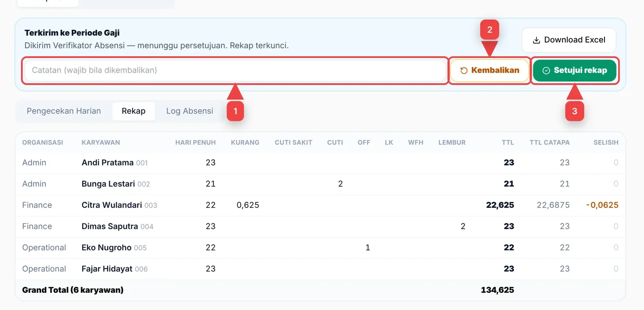Viewport: 644px width, 310px height.
Task: Select employee Dimas Saputra
Action: click(x=109, y=226)
